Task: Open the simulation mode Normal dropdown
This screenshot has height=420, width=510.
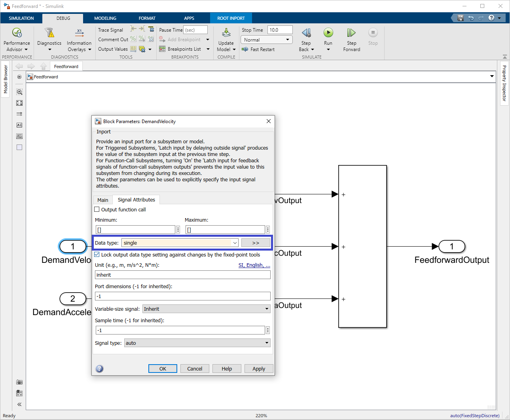Action: tap(267, 40)
